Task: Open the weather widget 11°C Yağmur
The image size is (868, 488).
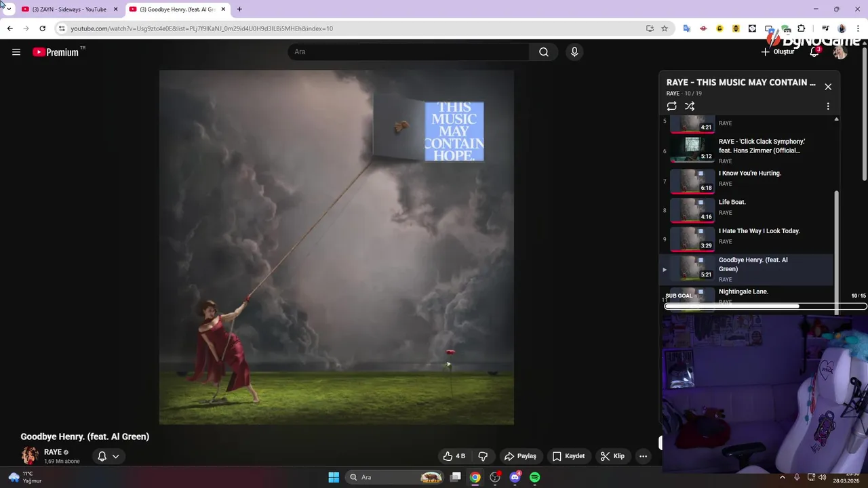Action: click(x=25, y=477)
